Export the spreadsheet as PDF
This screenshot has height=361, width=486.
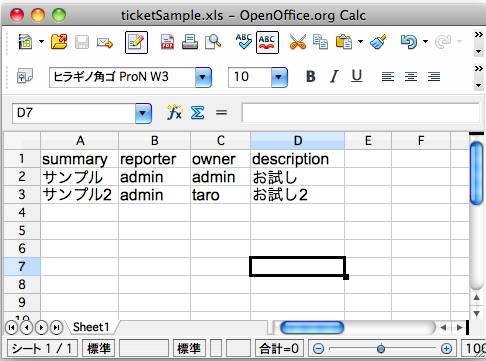click(x=167, y=42)
